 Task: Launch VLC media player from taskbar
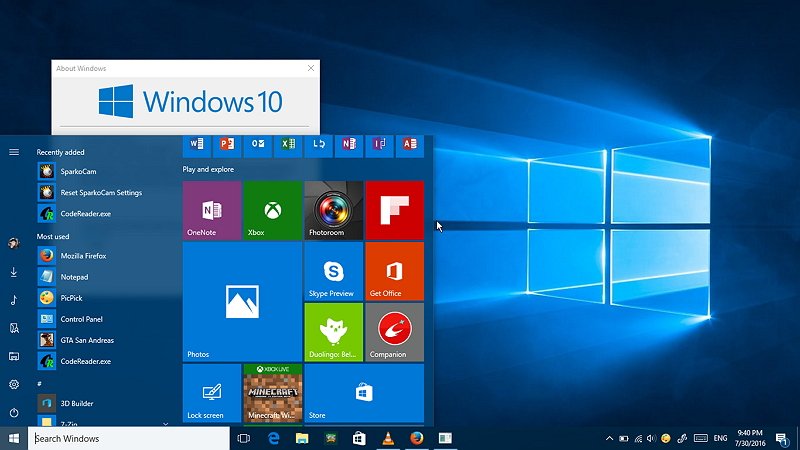click(x=388, y=438)
